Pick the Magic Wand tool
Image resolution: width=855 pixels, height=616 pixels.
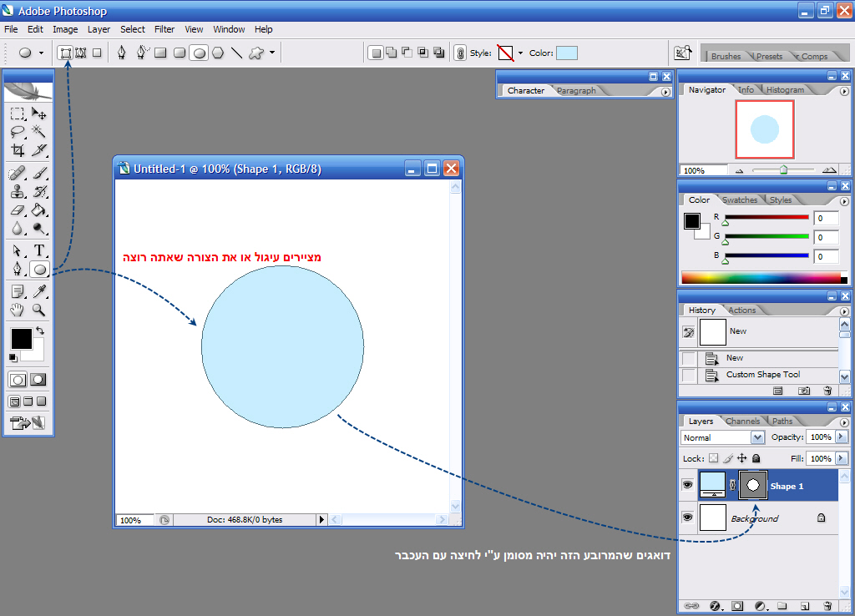click(x=39, y=132)
